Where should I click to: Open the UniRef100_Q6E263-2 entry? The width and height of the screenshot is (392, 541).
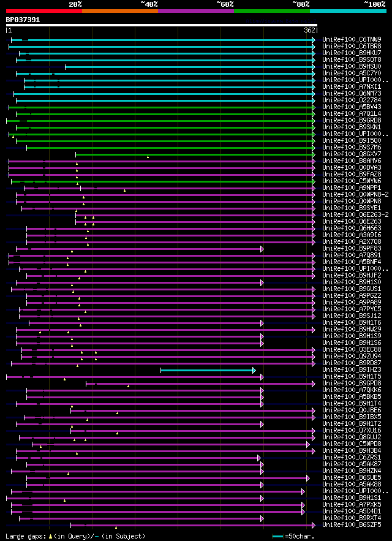pyautogui.click(x=355, y=214)
